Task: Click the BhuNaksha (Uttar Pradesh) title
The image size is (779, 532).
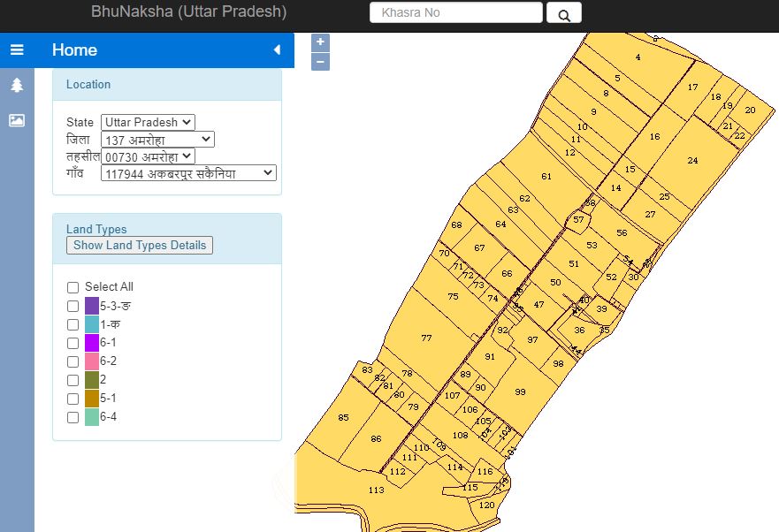Action: click(x=188, y=11)
